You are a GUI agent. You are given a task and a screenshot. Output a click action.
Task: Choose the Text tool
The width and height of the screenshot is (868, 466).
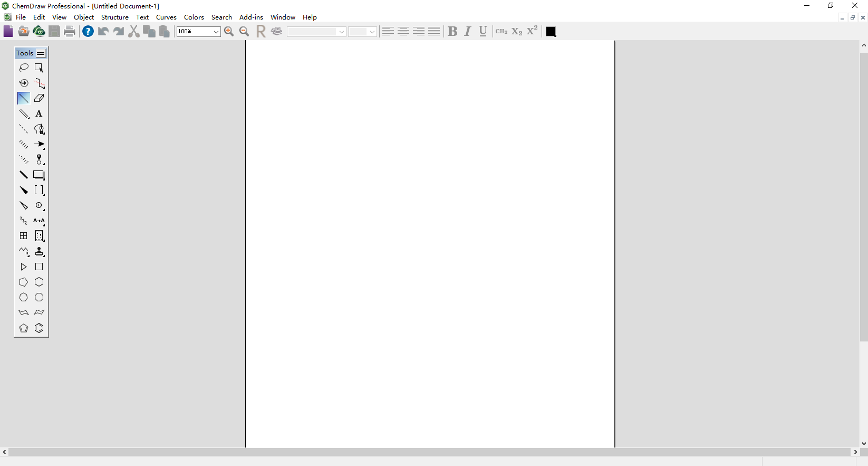pyautogui.click(x=39, y=113)
